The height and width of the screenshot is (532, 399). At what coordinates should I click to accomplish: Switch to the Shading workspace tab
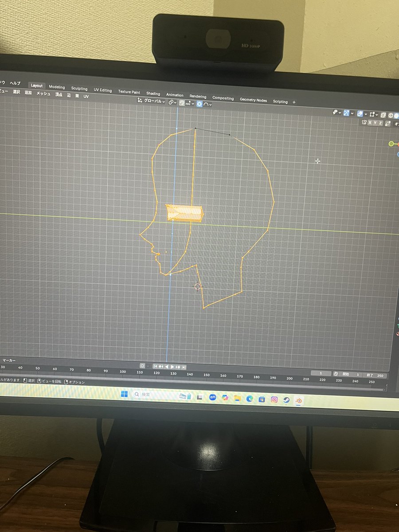[153, 94]
